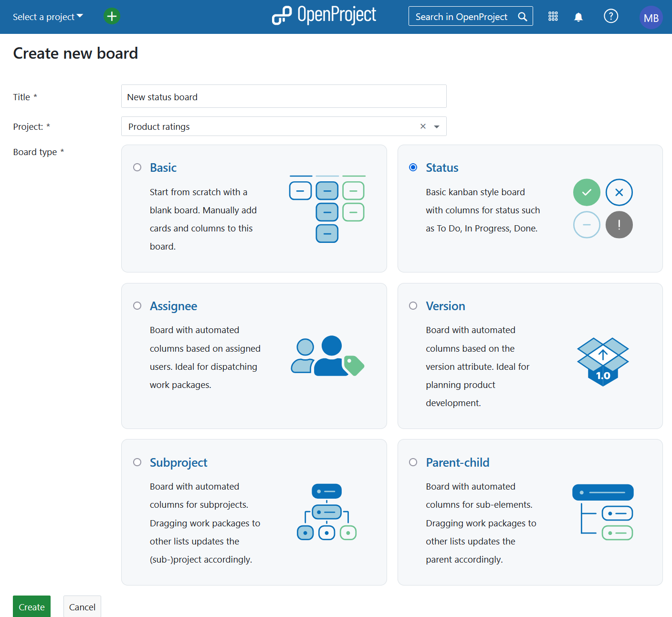Screen dimensions: 672x617
Task: Open the modules grid menu icon
Action: tap(553, 17)
